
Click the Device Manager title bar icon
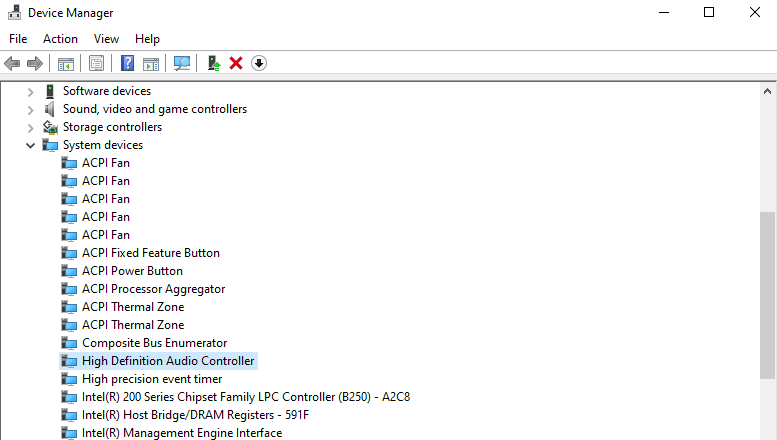pyautogui.click(x=14, y=12)
